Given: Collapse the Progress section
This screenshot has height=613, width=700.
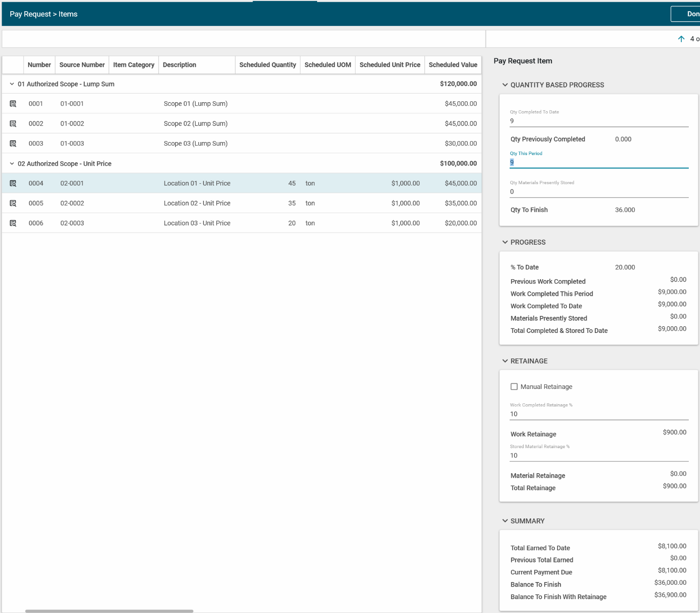Looking at the screenshot, I should (505, 242).
